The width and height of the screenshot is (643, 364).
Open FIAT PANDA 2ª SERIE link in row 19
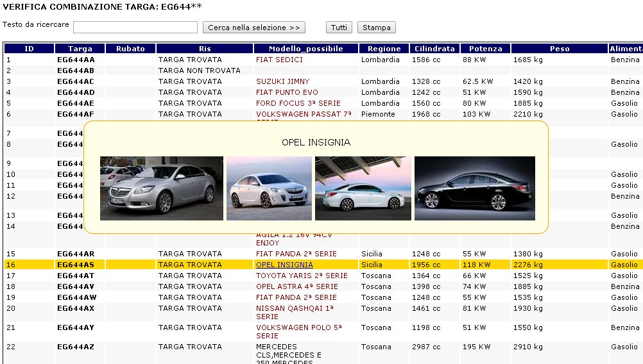coord(296,297)
